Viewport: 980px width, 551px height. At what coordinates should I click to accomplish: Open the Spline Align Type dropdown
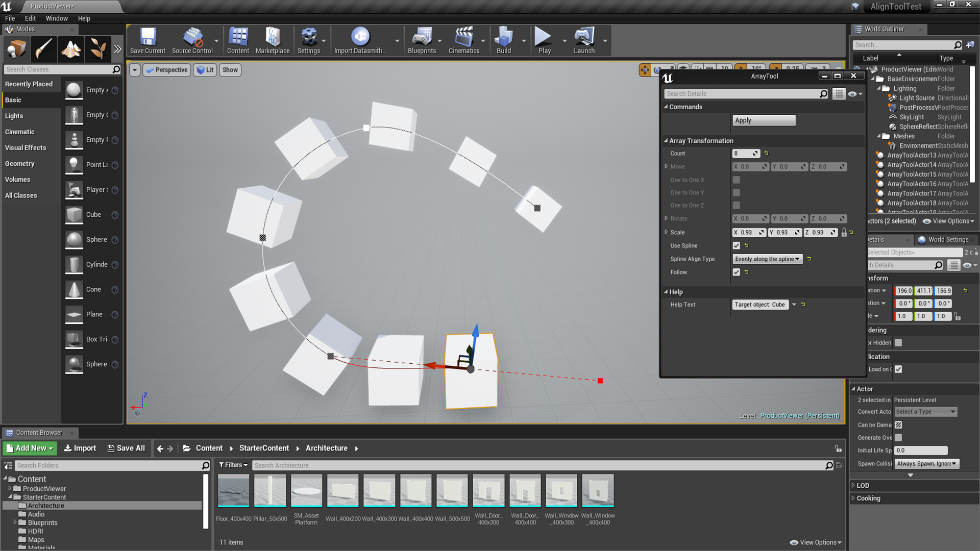(x=767, y=259)
